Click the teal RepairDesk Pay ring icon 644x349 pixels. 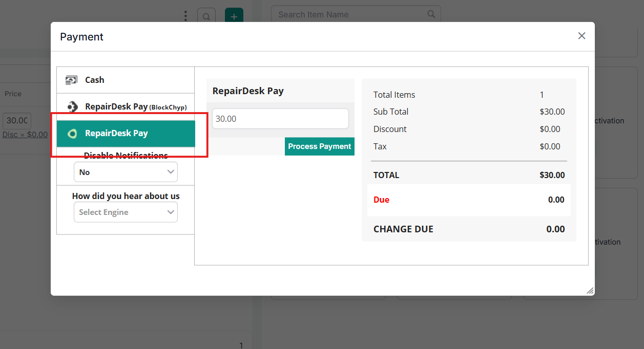[72, 133]
